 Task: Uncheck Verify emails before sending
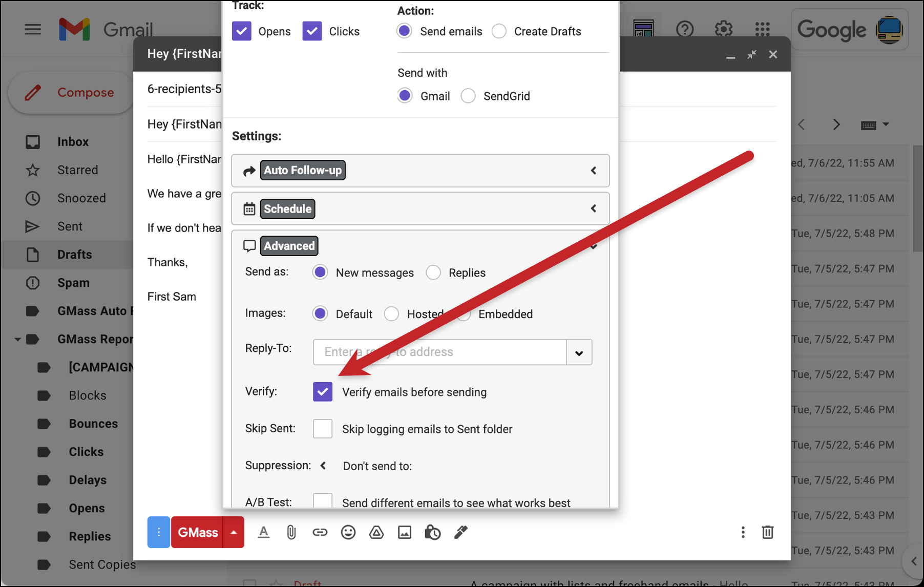point(323,392)
